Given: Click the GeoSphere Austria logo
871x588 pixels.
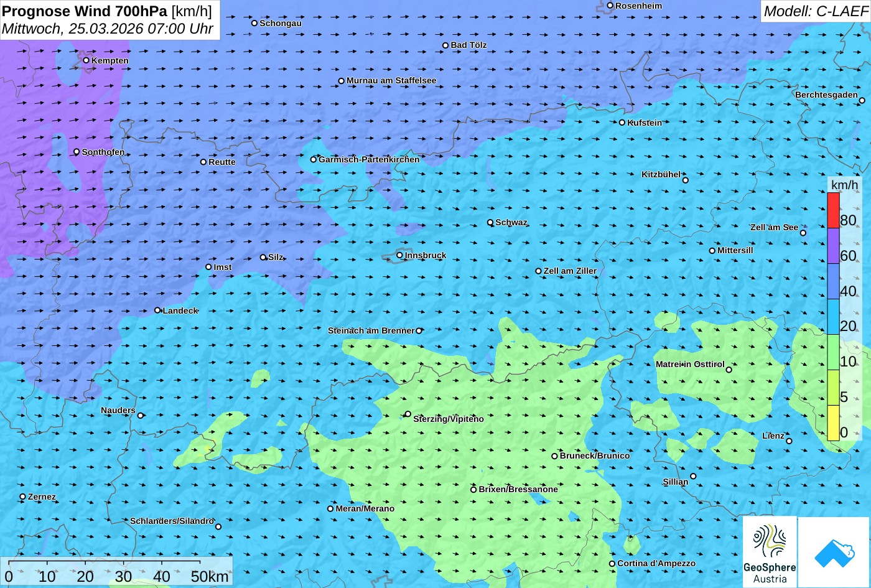Looking at the screenshot, I should [x=770, y=552].
